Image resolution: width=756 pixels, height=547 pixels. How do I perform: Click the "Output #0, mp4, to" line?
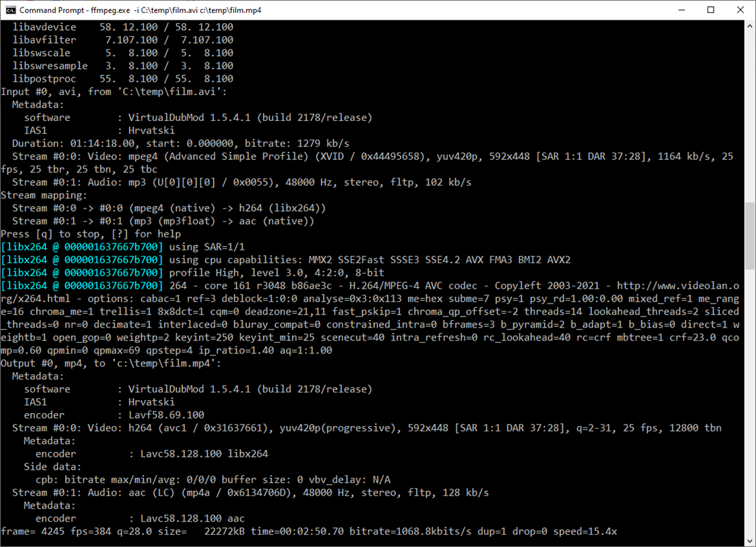tap(111, 363)
